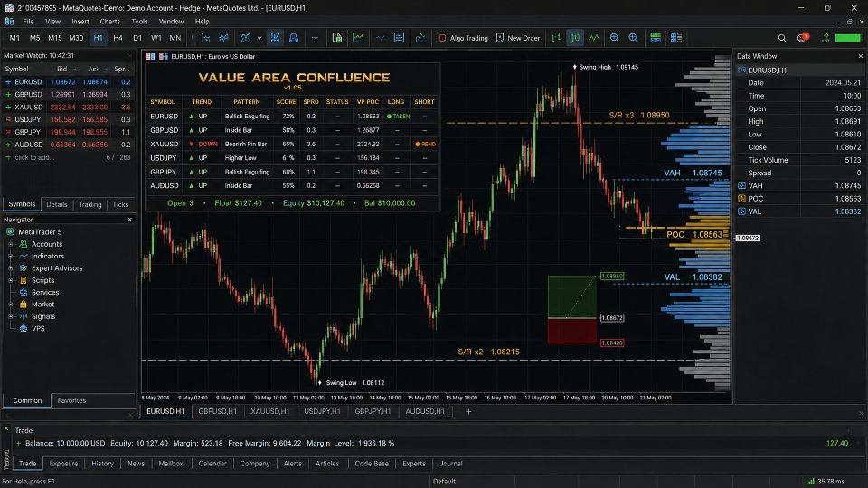Image resolution: width=868 pixels, height=488 pixels.
Task: Click the Market shopping bag icon
Action: (x=24, y=305)
